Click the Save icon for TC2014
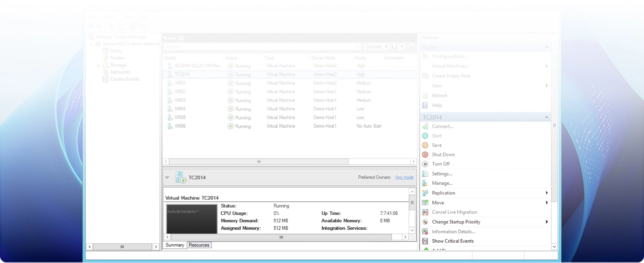644x263 pixels. [x=425, y=145]
